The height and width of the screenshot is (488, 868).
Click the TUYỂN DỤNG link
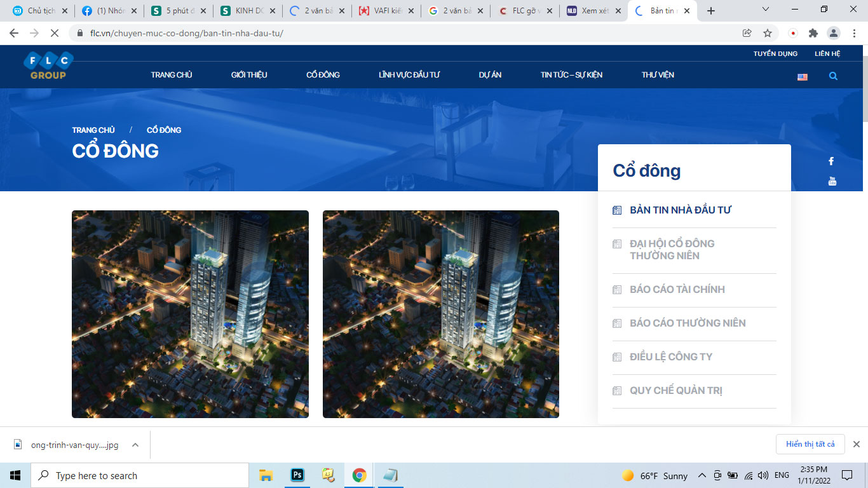(x=775, y=54)
